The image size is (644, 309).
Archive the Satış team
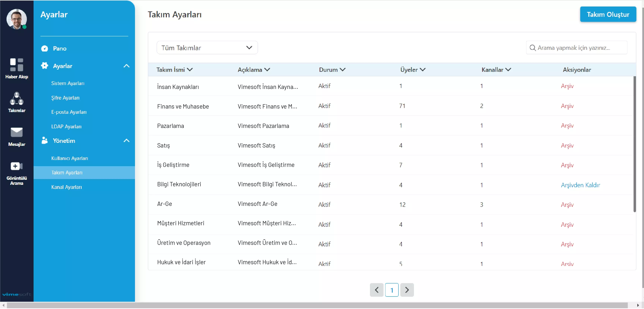pos(567,145)
